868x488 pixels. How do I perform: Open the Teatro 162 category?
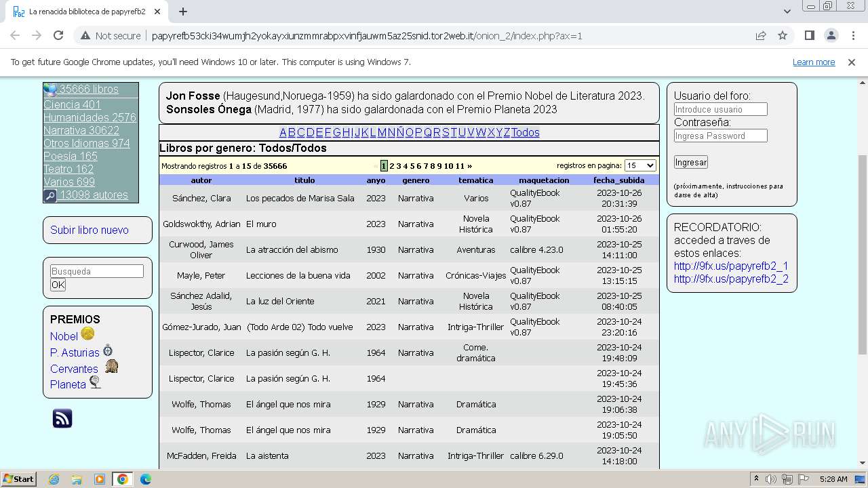coord(68,169)
